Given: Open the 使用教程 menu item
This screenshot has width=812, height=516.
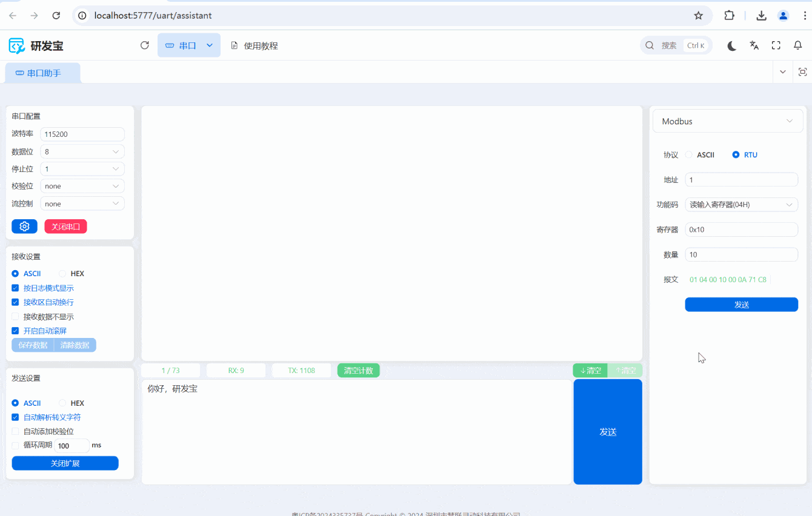Looking at the screenshot, I should tap(255, 45).
